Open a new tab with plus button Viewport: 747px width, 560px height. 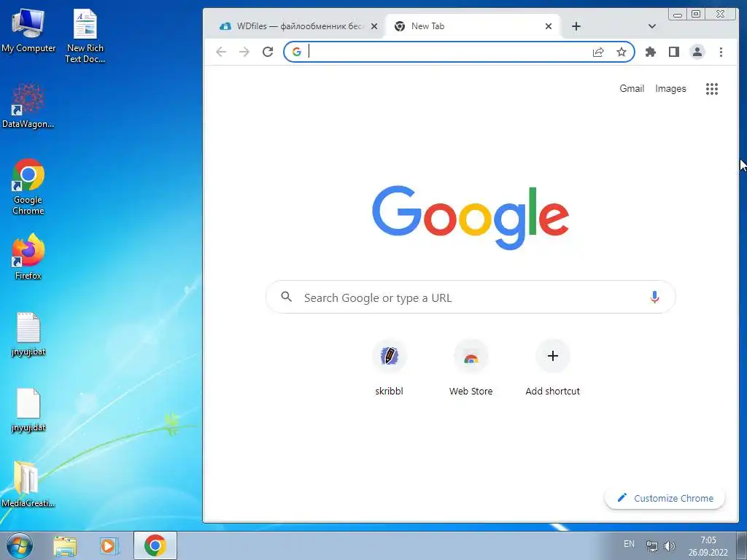[x=576, y=26]
